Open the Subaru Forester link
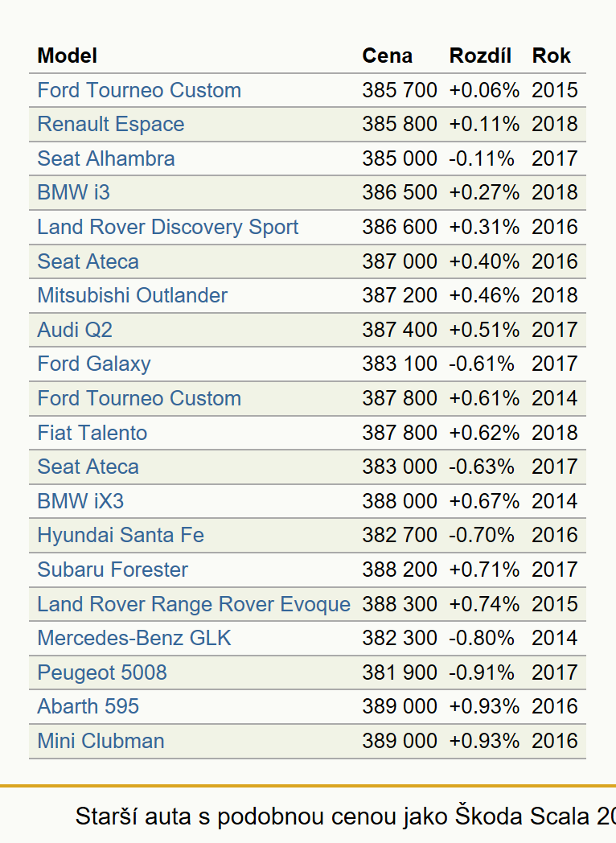Image resolution: width=616 pixels, height=843 pixels. coord(113,570)
